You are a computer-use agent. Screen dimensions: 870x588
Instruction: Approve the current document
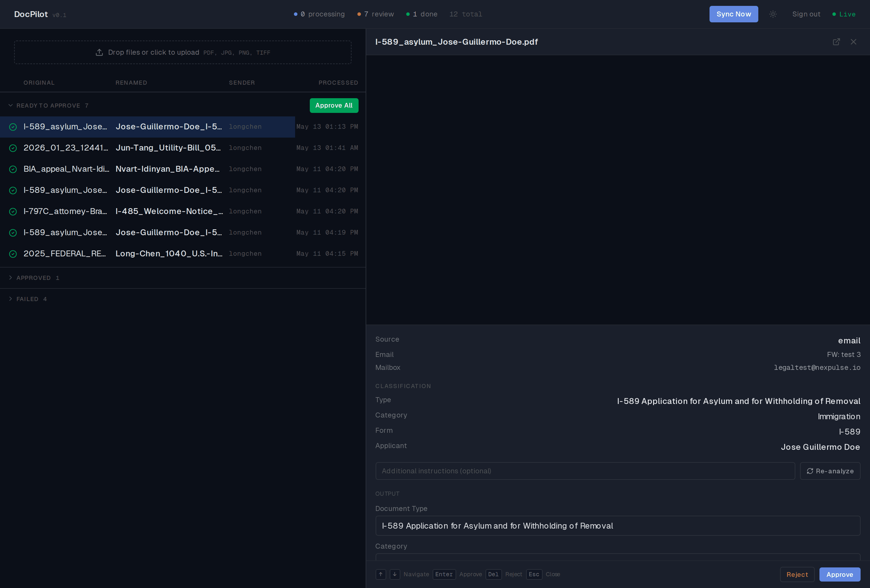point(839,574)
